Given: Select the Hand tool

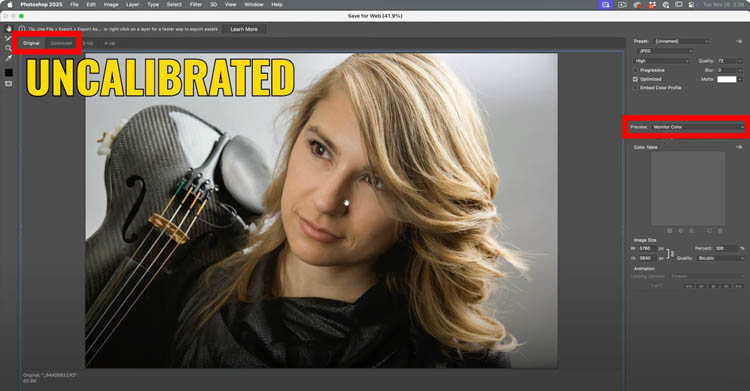Looking at the screenshot, I should click(9, 29).
